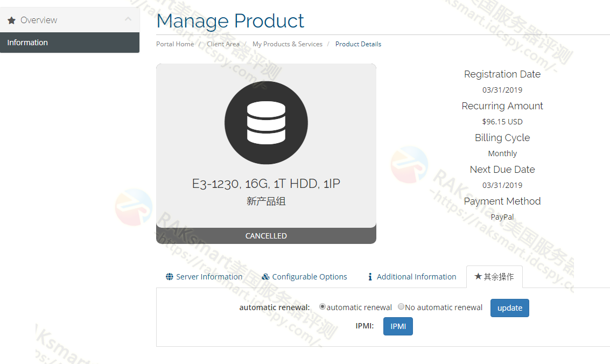The height and width of the screenshot is (364, 610).
Task: Click the star icon beside Overview
Action: [12, 20]
